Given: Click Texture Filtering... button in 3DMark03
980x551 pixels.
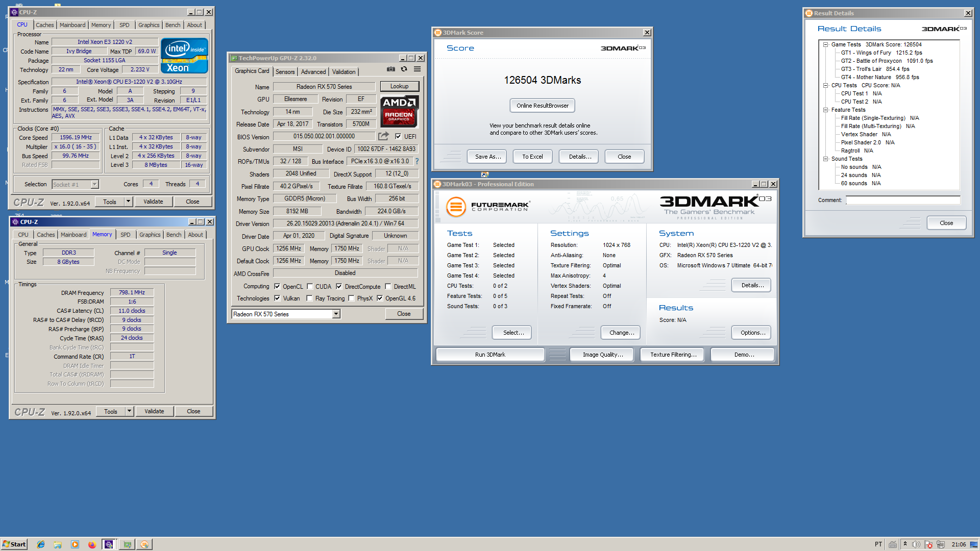Looking at the screenshot, I should (673, 355).
